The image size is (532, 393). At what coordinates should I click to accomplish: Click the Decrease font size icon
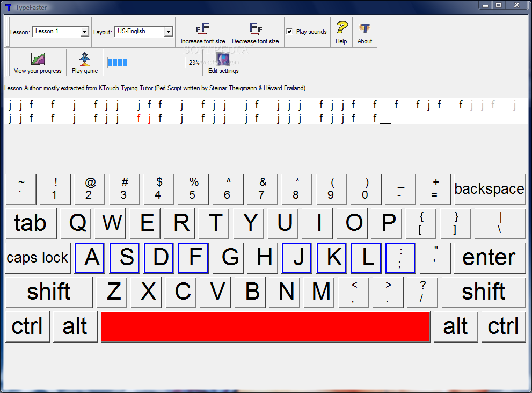pos(256,28)
